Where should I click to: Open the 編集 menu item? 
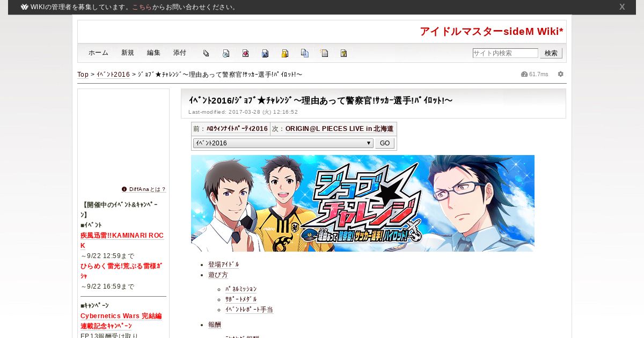click(153, 53)
